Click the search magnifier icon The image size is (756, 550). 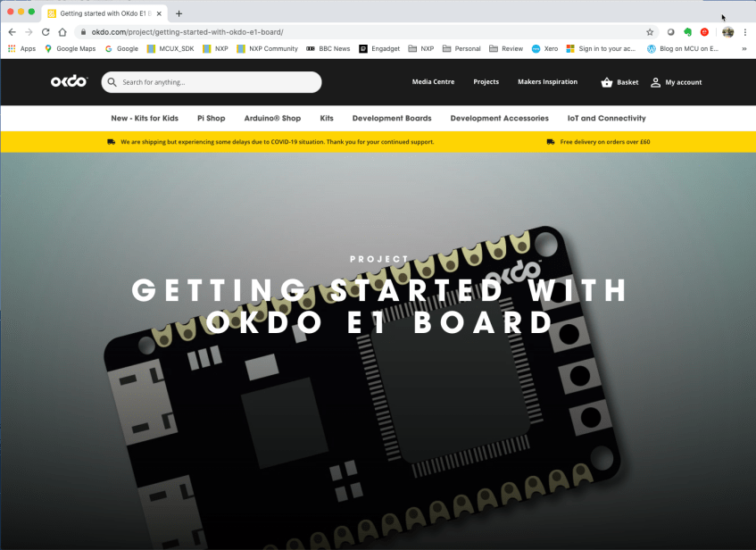tap(111, 81)
